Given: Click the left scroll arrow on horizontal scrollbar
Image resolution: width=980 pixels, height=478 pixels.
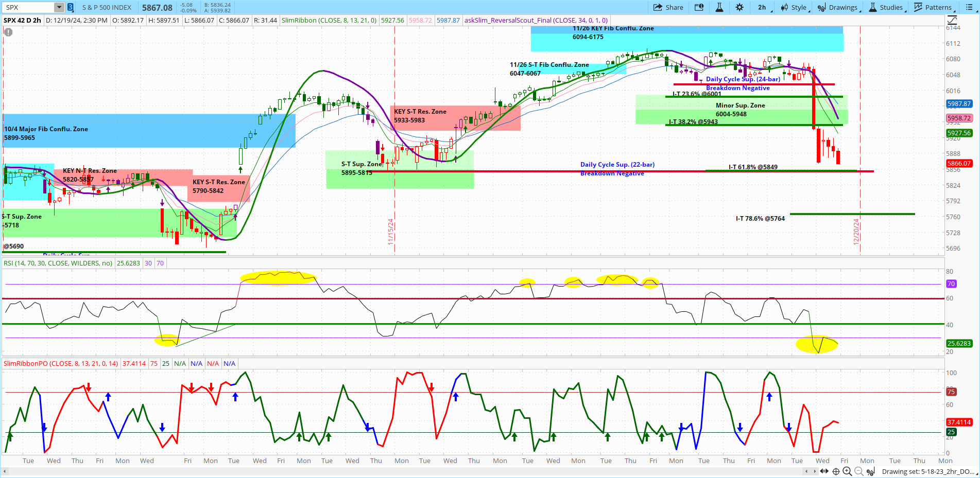Looking at the screenshot, I should click(5, 471).
